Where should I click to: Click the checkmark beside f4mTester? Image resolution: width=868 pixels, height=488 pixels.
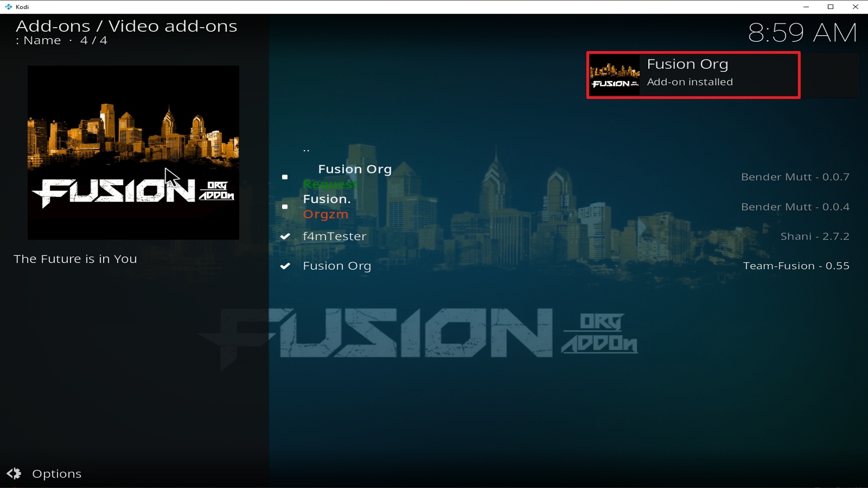coord(285,236)
